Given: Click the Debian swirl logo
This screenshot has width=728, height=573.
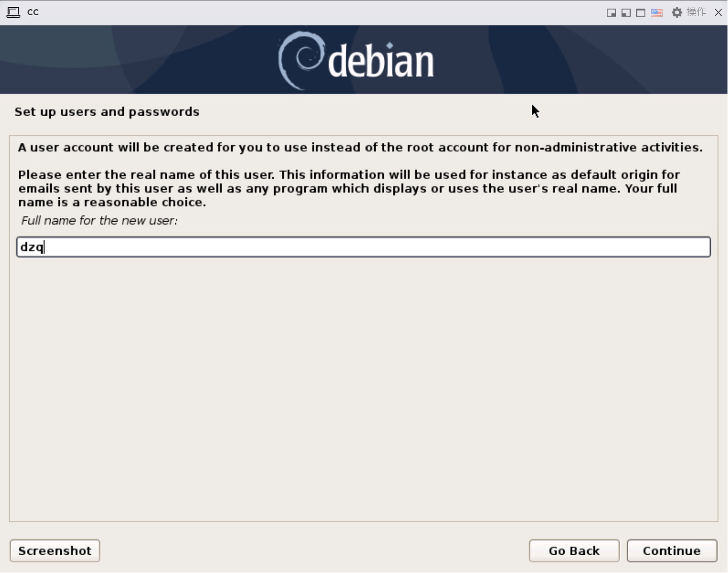Looking at the screenshot, I should click(301, 60).
